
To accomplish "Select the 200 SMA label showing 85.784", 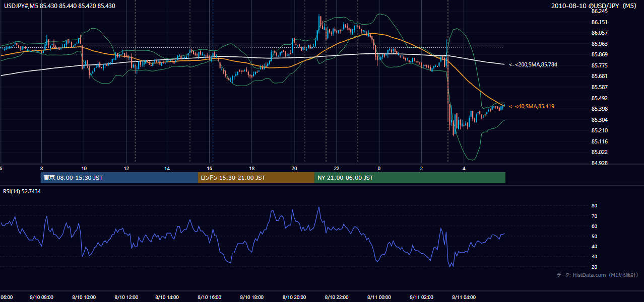I will click(x=533, y=64).
